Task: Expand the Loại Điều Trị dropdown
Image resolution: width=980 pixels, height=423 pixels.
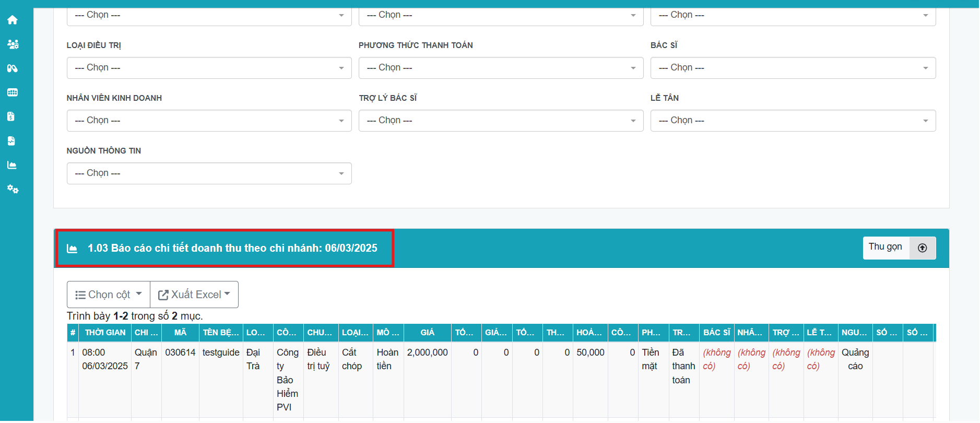Action: pyautogui.click(x=209, y=68)
